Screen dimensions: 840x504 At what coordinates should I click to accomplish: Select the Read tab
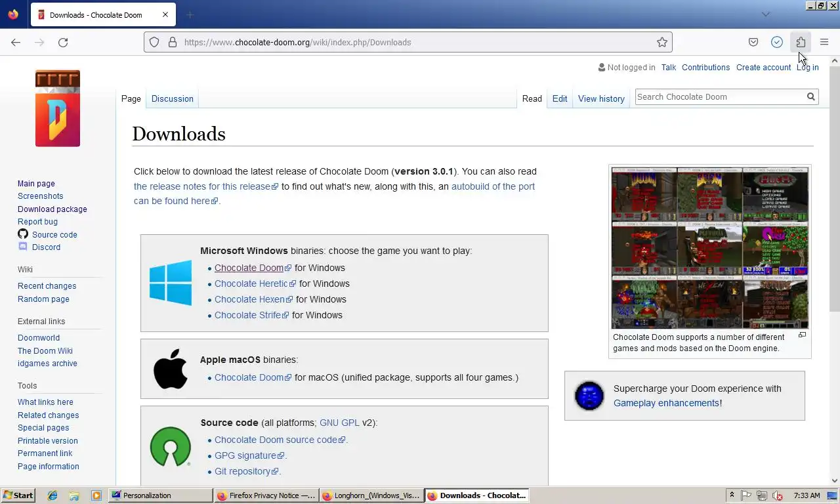coord(532,98)
